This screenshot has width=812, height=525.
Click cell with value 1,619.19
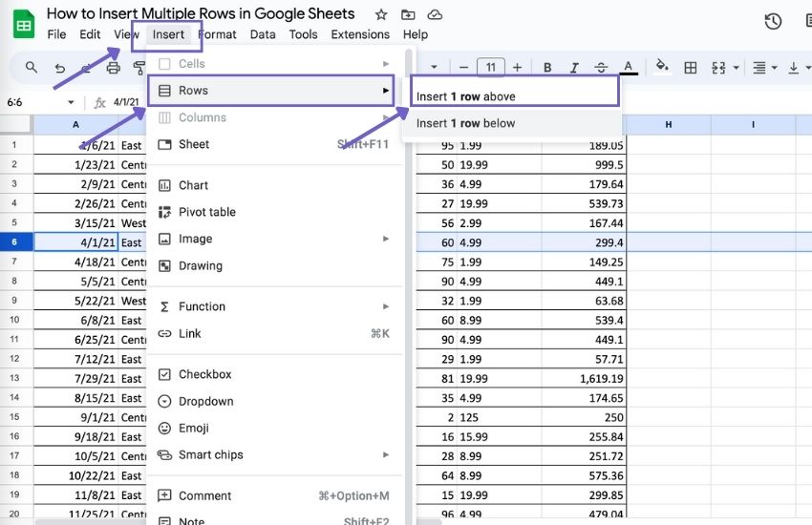(x=584, y=379)
